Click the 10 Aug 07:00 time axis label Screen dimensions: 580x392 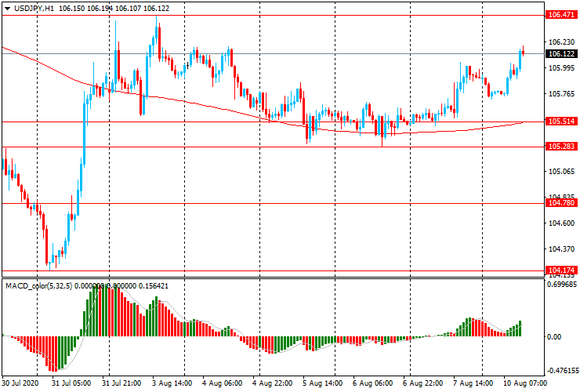click(524, 383)
